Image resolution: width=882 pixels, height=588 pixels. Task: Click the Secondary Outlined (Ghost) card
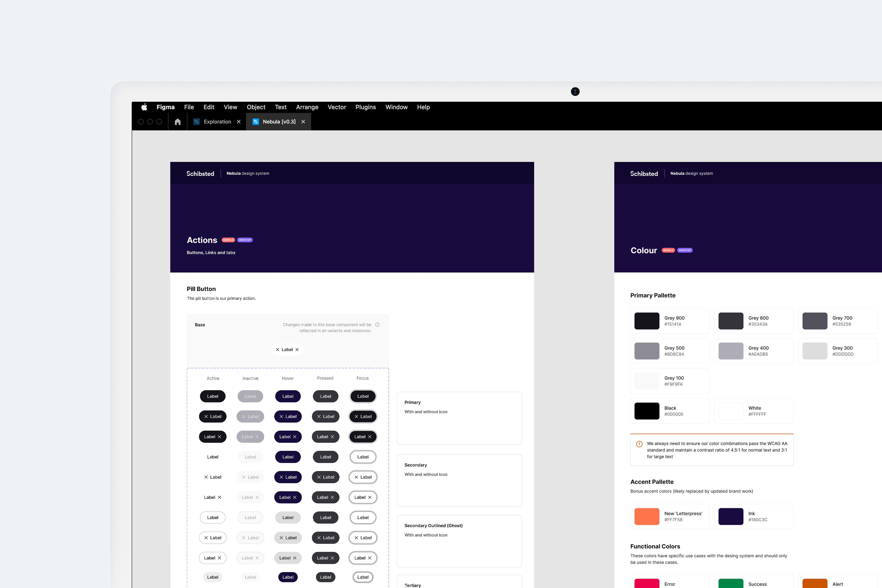(x=459, y=541)
